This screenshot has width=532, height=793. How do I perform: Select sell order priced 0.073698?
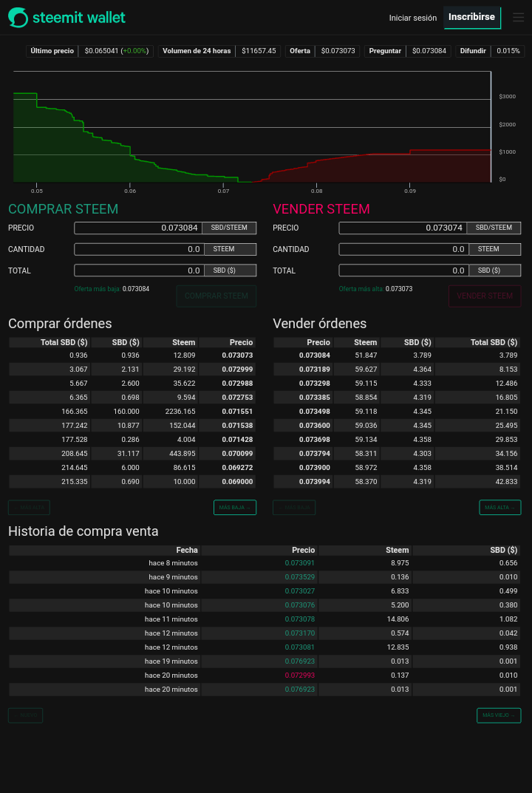(397, 440)
